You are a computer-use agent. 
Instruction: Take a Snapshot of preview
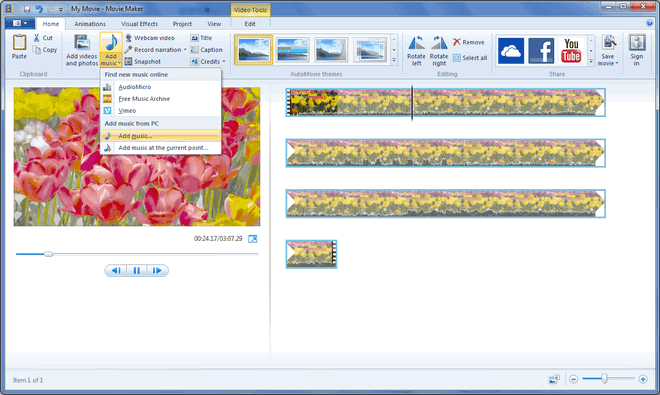click(x=143, y=61)
